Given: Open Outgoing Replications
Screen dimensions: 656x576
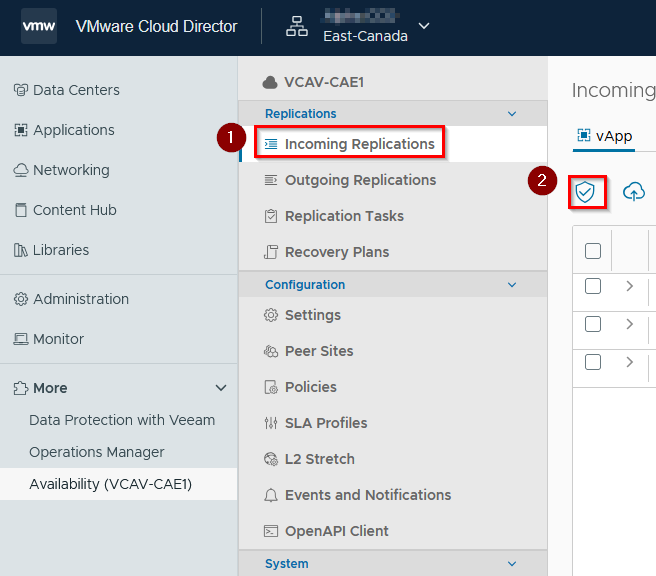Looking at the screenshot, I should coord(360,180).
